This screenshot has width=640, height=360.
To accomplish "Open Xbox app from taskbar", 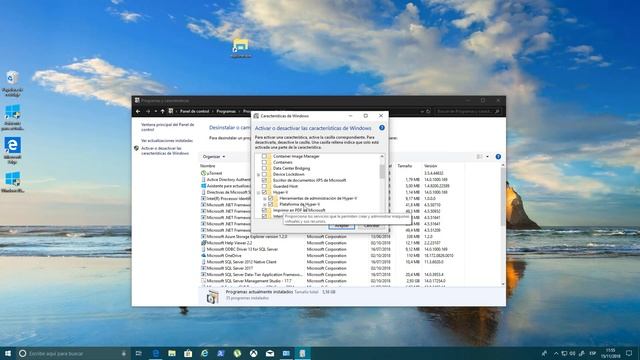I will point(253,353).
